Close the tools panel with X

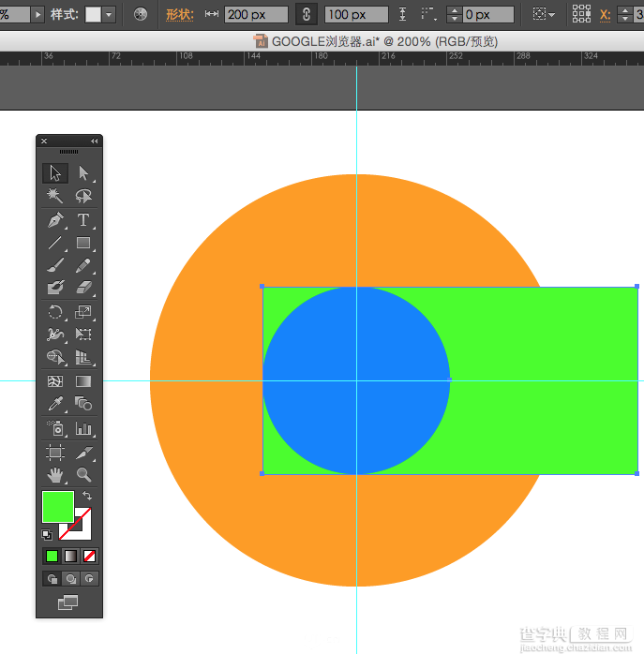(44, 141)
